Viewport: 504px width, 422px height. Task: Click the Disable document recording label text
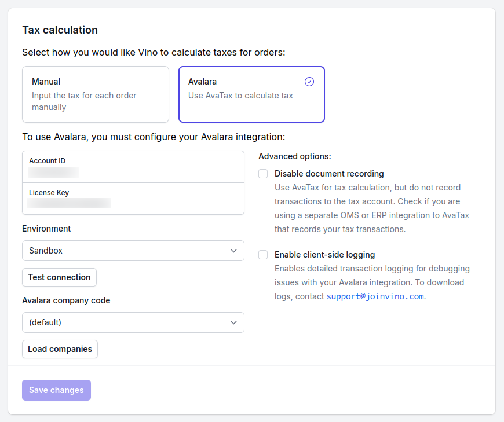pos(329,174)
